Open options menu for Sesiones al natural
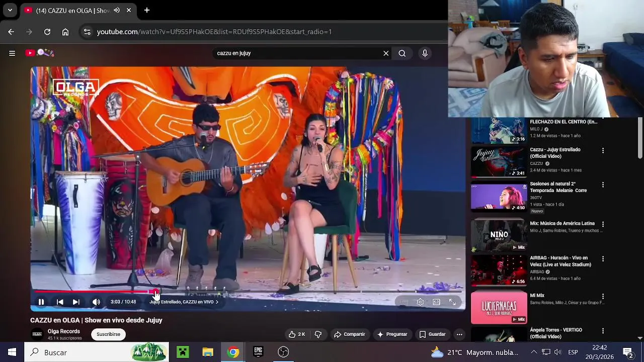The height and width of the screenshot is (362, 644). pos(603,185)
